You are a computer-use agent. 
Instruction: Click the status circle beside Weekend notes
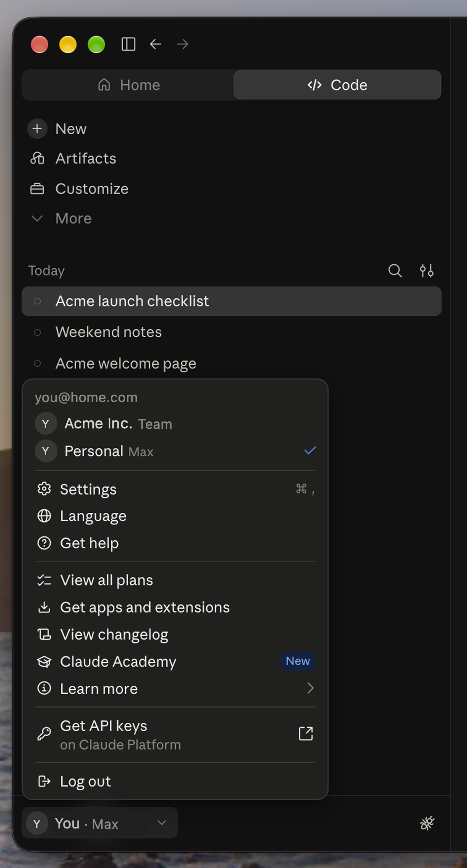(37, 332)
